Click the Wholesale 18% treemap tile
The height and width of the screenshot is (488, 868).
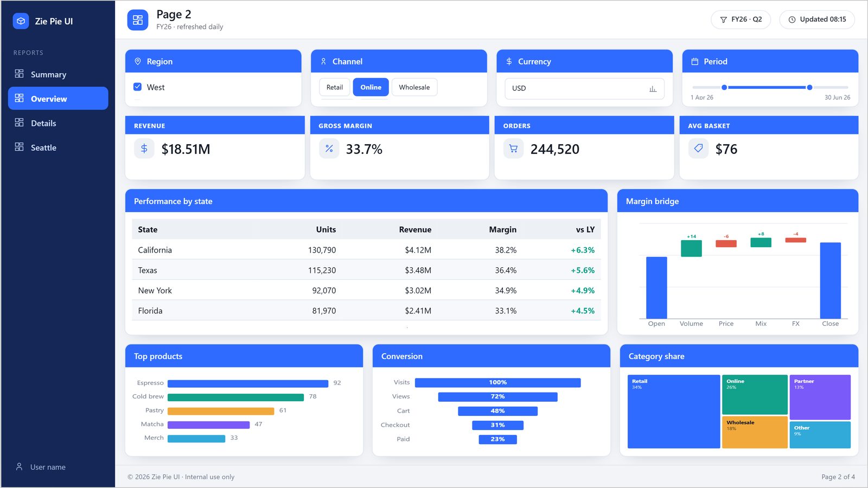click(755, 432)
